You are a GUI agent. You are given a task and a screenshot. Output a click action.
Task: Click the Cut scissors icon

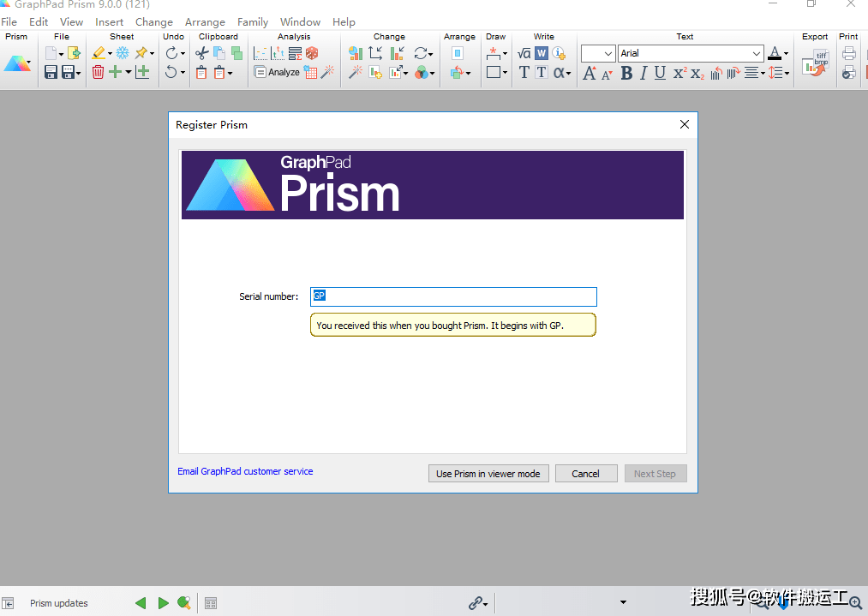pyautogui.click(x=201, y=53)
